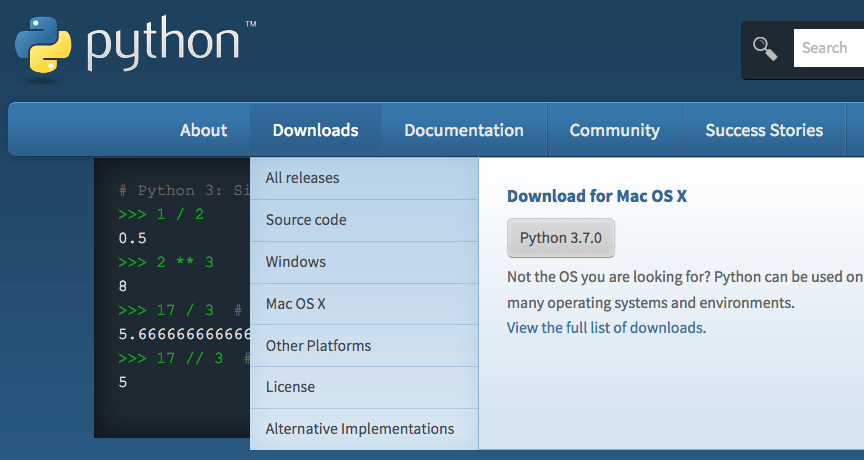This screenshot has height=460, width=864.
Task: Choose Source code in the Downloads menu
Action: point(306,220)
